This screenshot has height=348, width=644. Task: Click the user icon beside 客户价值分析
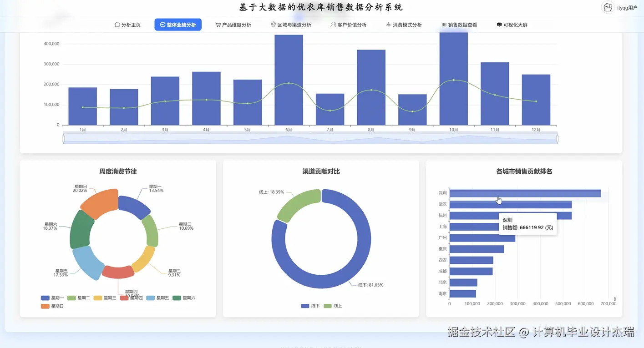point(333,25)
